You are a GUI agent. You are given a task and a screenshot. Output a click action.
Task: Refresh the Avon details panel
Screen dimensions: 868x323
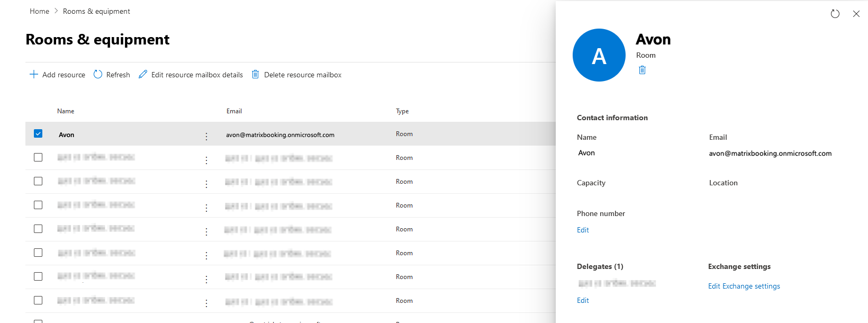pos(835,14)
